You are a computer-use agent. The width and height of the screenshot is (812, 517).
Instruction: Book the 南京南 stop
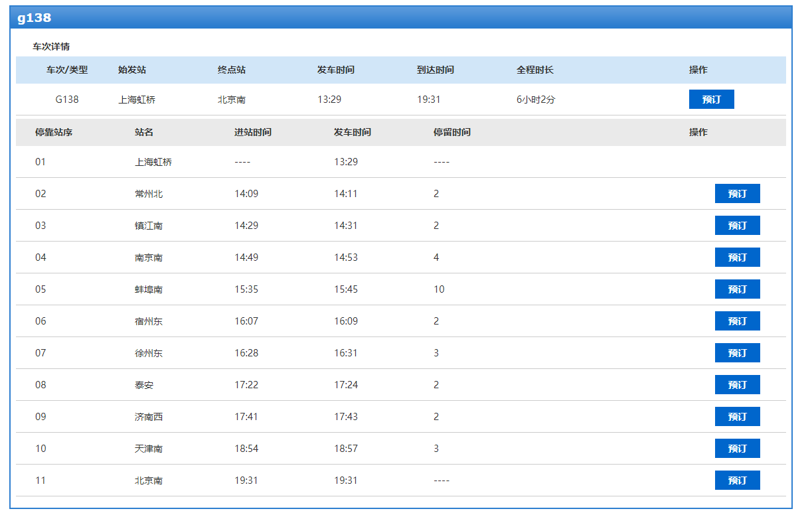point(737,258)
